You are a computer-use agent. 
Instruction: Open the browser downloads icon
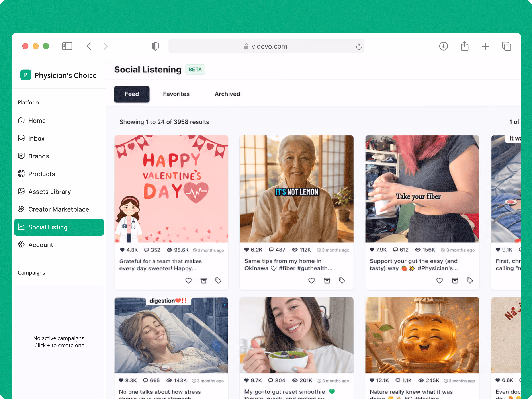coord(444,46)
